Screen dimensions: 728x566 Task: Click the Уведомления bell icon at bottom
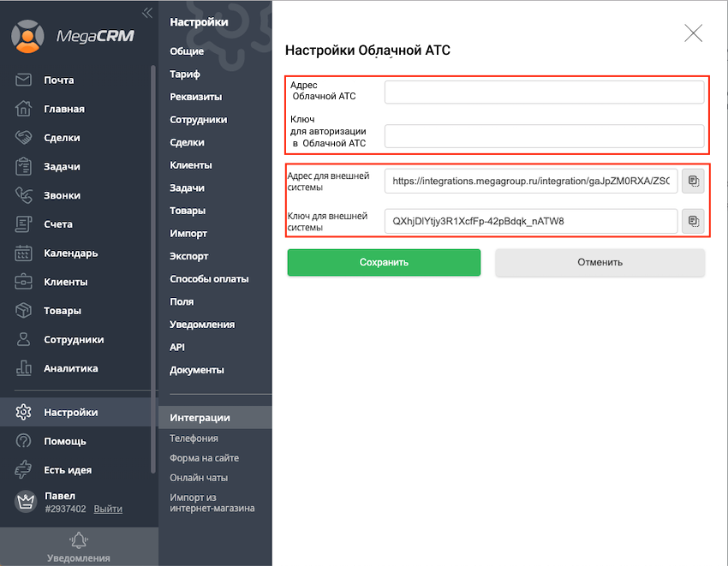click(x=79, y=540)
